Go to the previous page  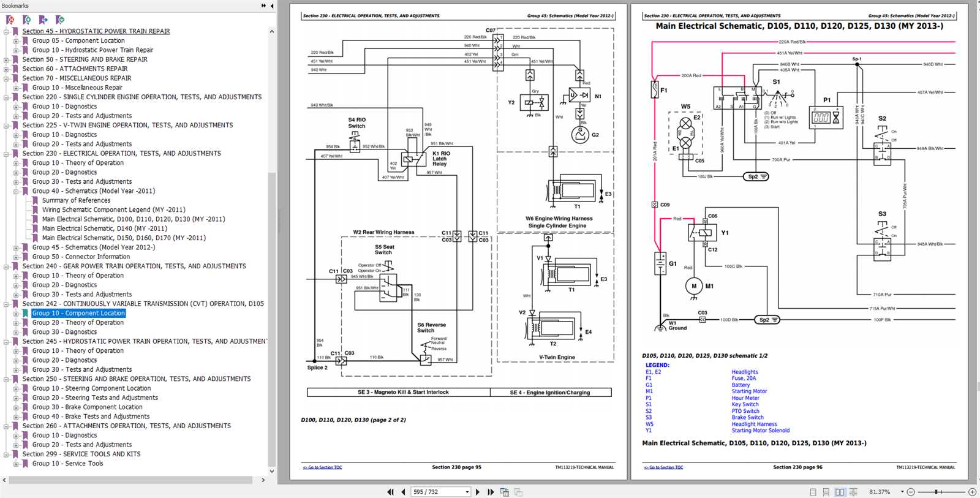403,492
